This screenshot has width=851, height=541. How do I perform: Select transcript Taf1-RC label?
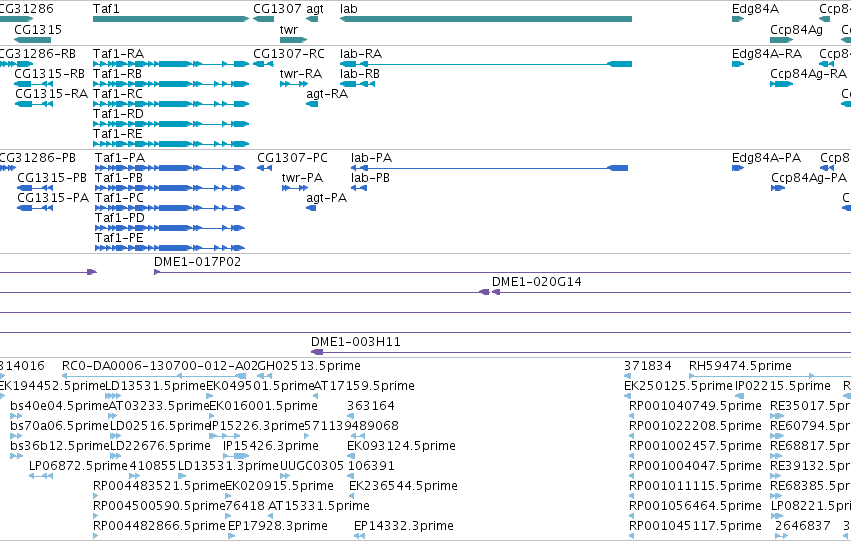pos(118,94)
